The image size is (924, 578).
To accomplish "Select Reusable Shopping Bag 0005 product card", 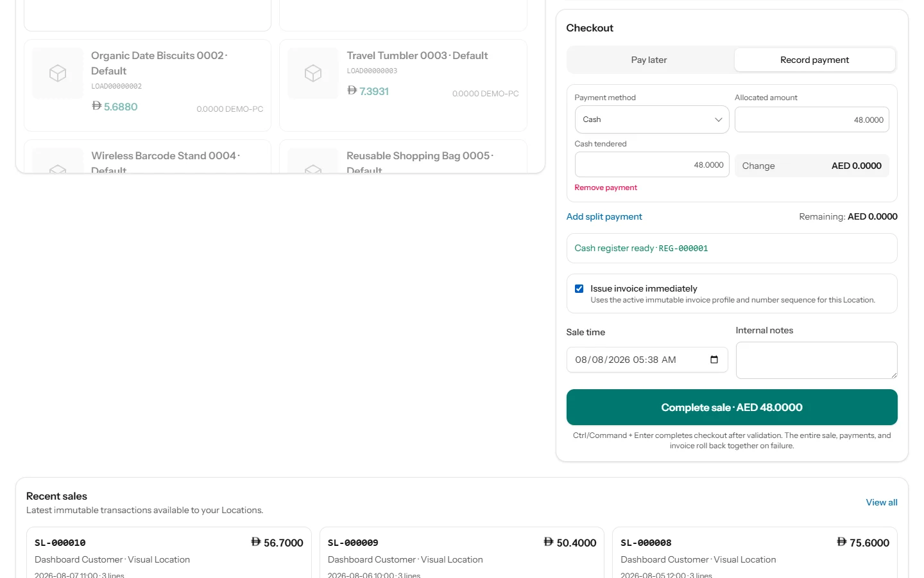I will coord(403,157).
